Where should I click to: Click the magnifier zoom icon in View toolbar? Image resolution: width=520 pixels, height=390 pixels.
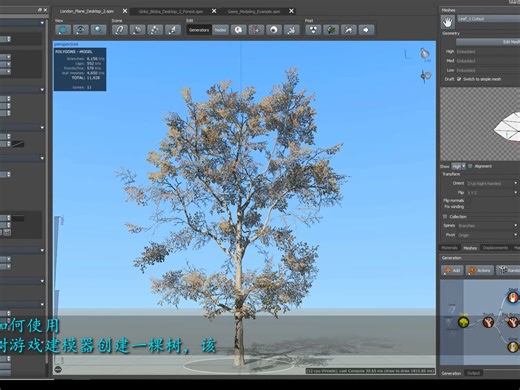tap(98, 30)
